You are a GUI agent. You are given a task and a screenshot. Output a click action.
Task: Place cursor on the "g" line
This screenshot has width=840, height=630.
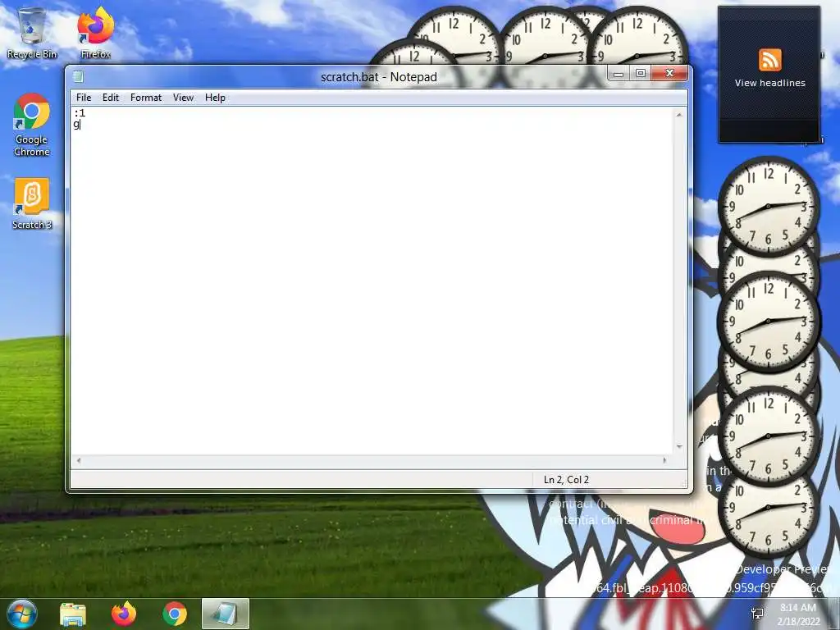(x=76, y=125)
